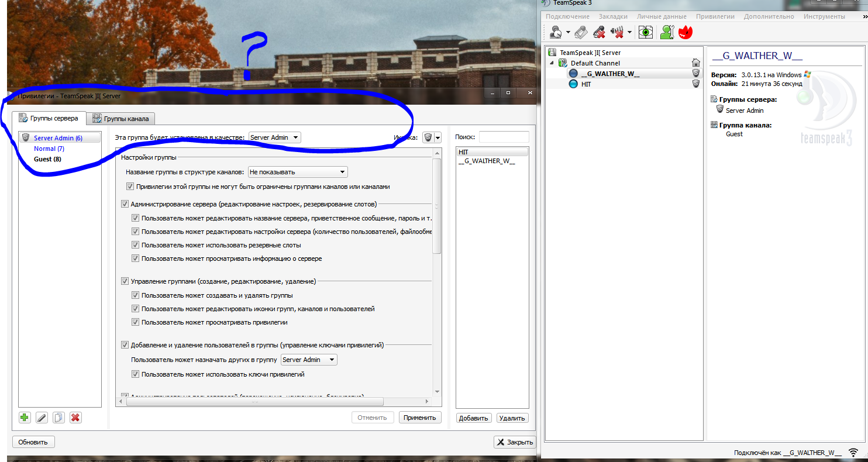The image size is (868, 462).
Task: Click the shield badge next to __G_WALTHER_W__
Action: pos(696,73)
